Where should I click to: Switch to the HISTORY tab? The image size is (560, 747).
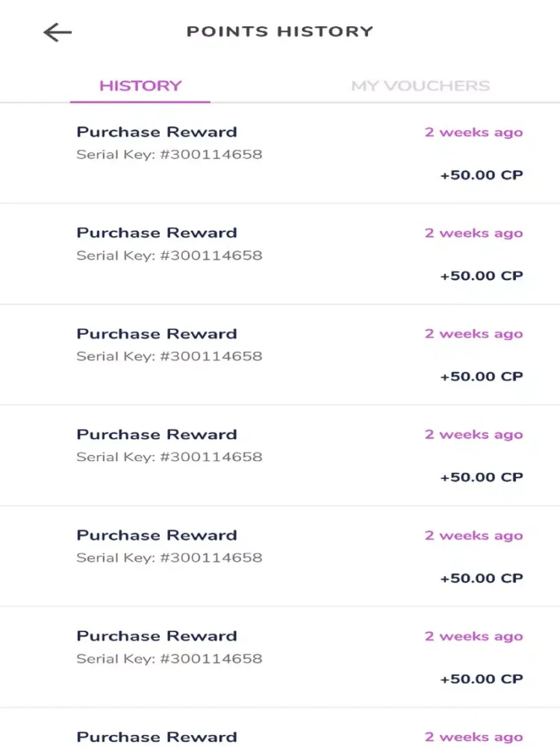pos(140,86)
